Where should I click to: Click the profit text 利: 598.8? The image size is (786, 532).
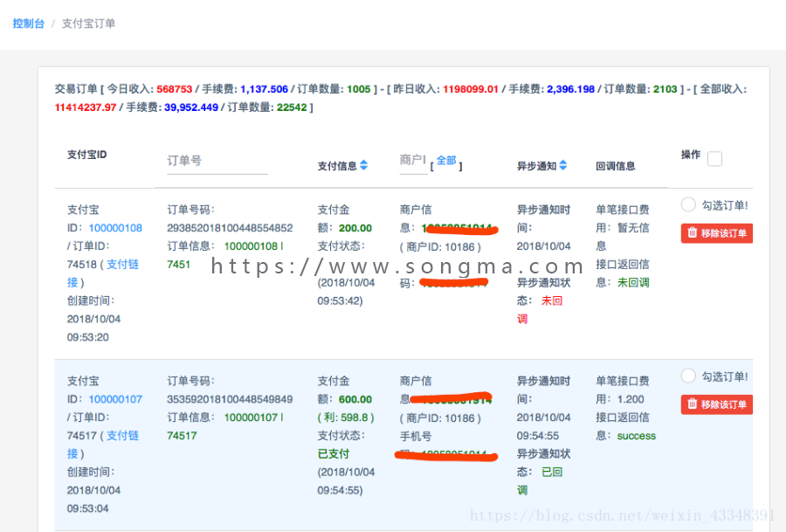pos(346,418)
